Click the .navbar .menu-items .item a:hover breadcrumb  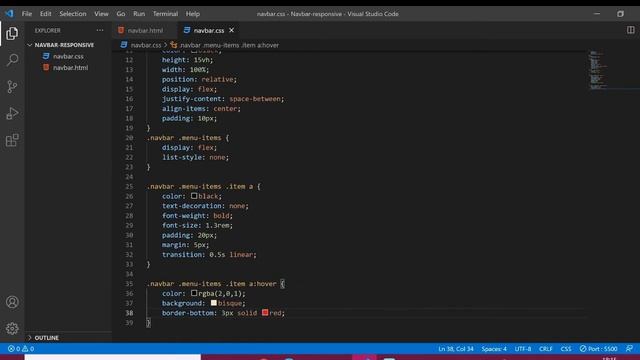coord(229,45)
